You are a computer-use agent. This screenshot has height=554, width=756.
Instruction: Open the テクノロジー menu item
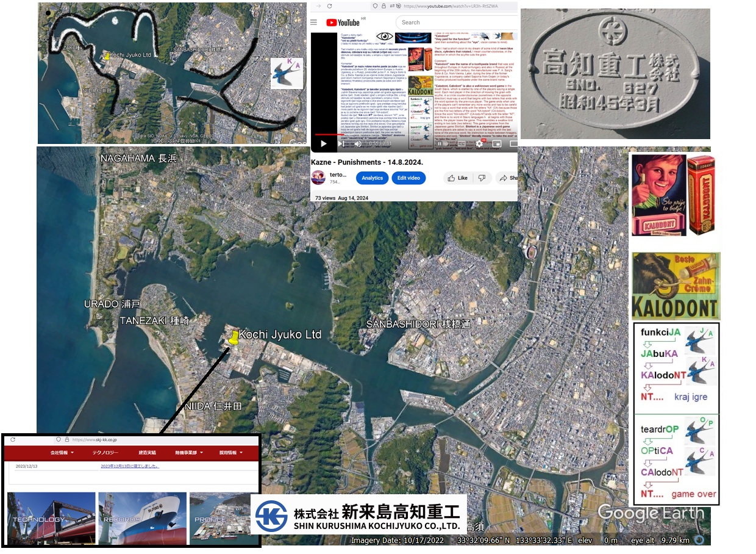click(105, 453)
